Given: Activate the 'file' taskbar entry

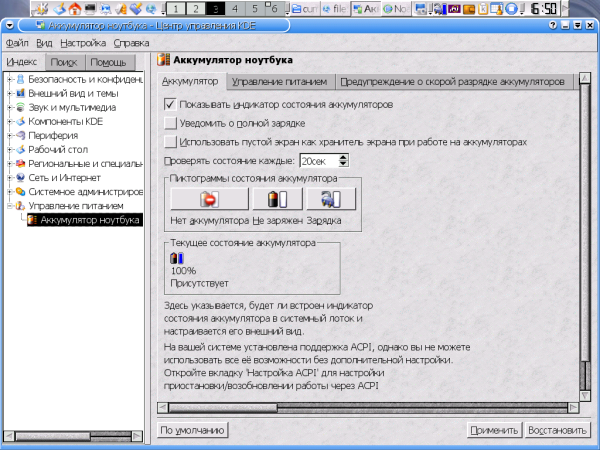Looking at the screenshot, I should point(335,8).
